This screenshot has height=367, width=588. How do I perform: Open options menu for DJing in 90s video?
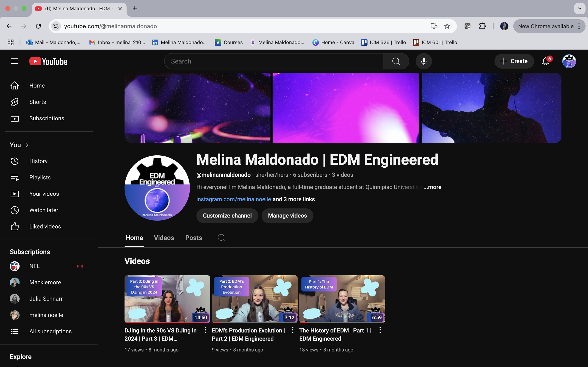point(205,330)
